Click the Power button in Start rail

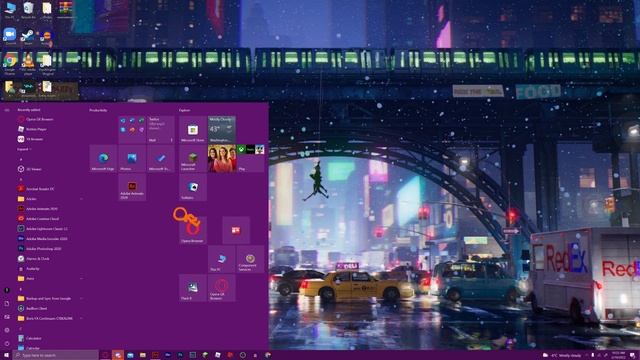[x=7, y=343]
